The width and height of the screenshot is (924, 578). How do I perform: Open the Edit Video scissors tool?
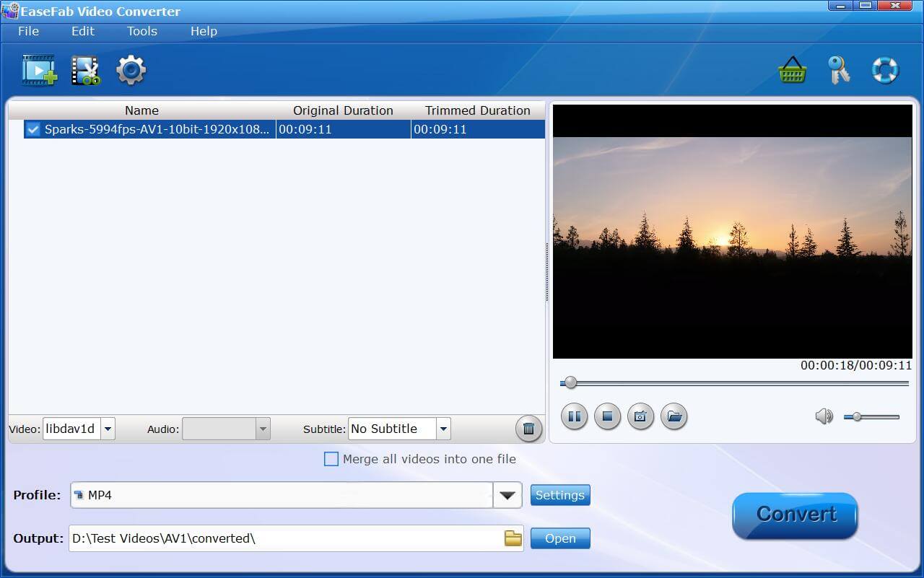click(x=85, y=70)
